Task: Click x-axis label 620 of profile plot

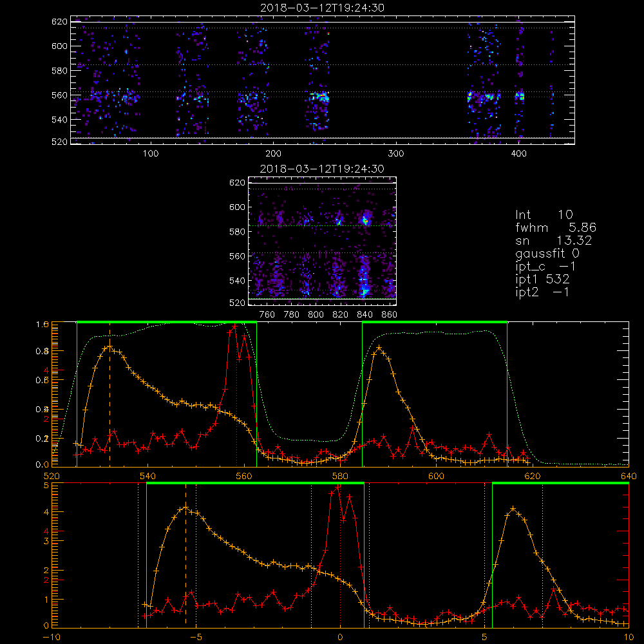Action: point(533,477)
